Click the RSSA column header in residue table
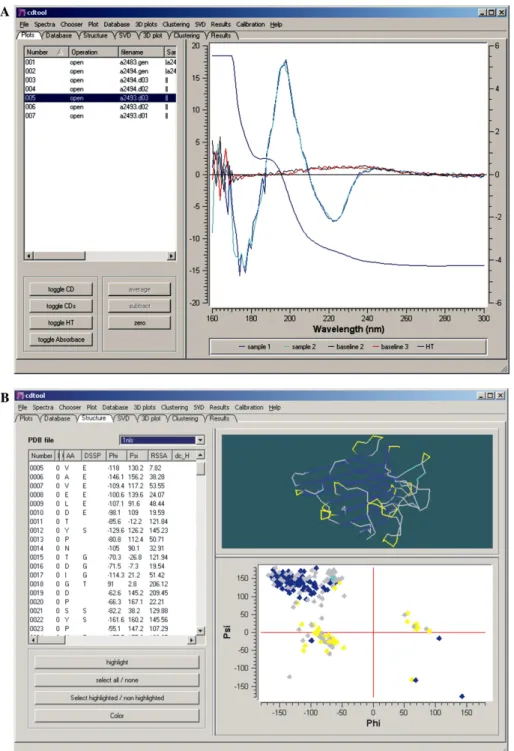This screenshot has width=514, height=751. 159,455
